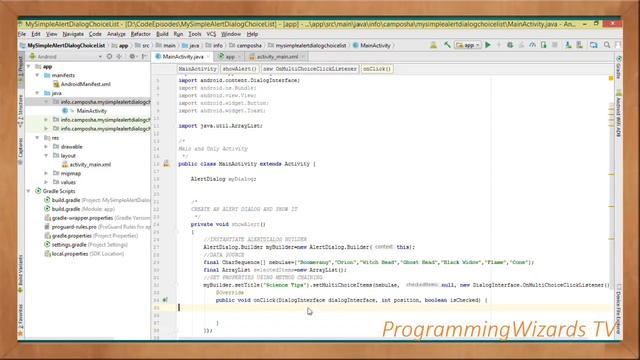The height and width of the screenshot is (360, 640).
Task: Expand the mipmap folder node
Action: coord(46,173)
